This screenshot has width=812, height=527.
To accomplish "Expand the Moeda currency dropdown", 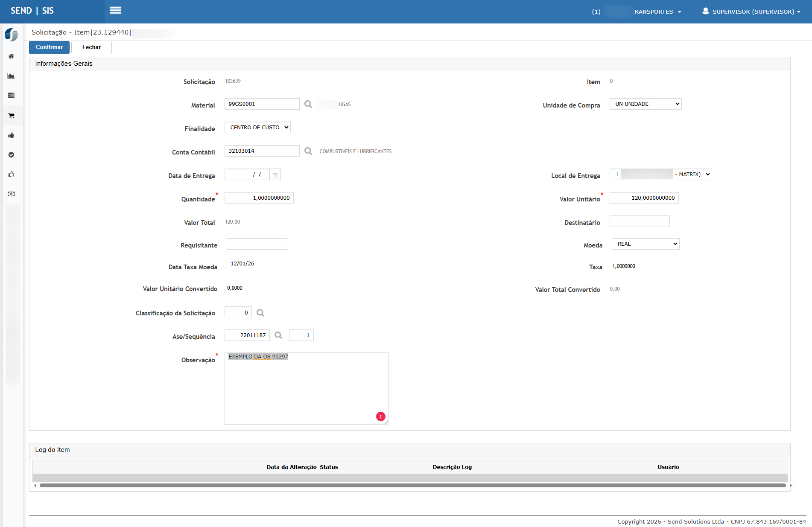I will click(x=646, y=244).
